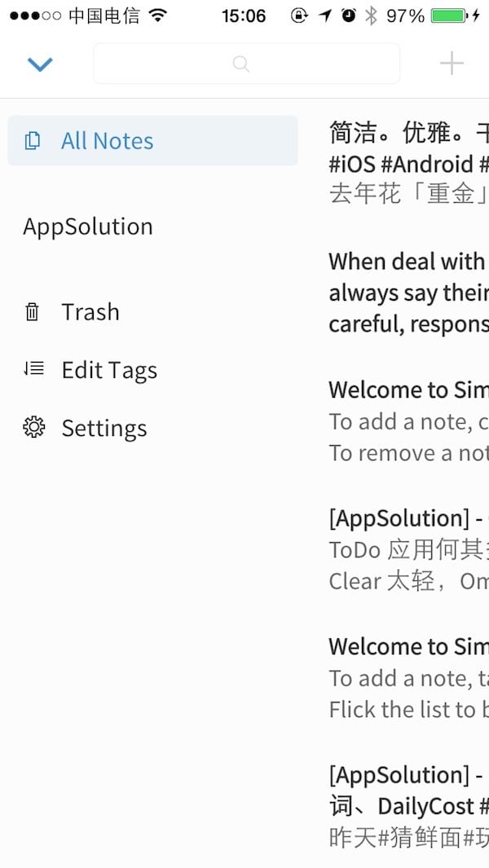Click the All Notes pages icon
Screen dimensions: 489x868
32,141
